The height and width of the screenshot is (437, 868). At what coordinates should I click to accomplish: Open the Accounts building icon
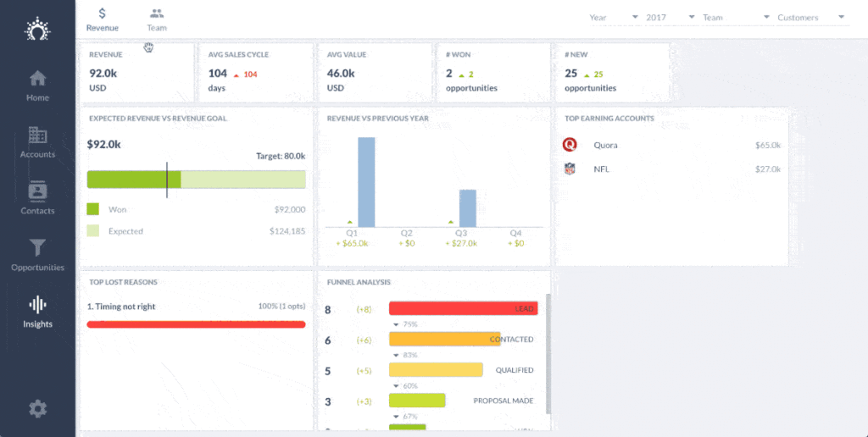(x=37, y=136)
